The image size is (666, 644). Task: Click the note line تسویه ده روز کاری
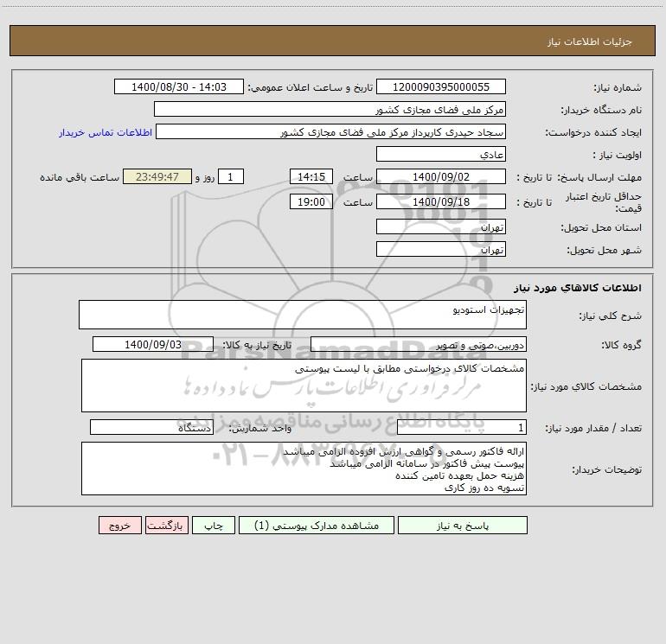click(x=484, y=488)
